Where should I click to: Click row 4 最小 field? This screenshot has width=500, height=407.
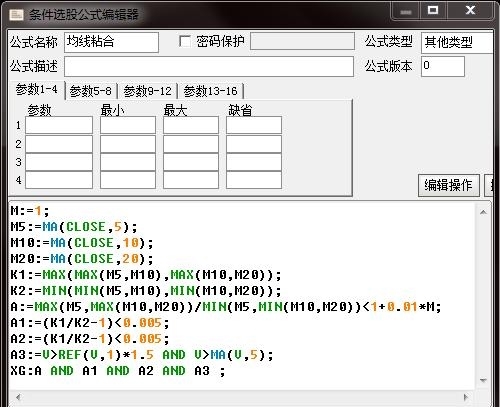pos(128,180)
